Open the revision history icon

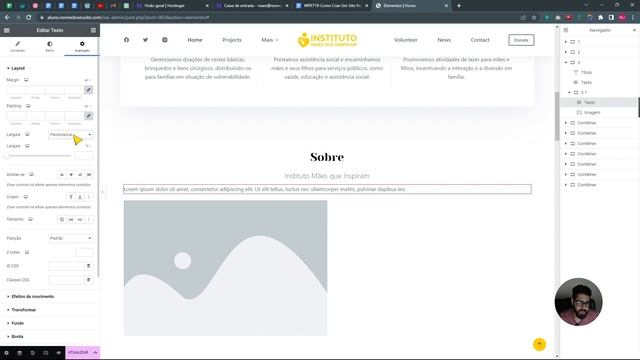coord(33,353)
